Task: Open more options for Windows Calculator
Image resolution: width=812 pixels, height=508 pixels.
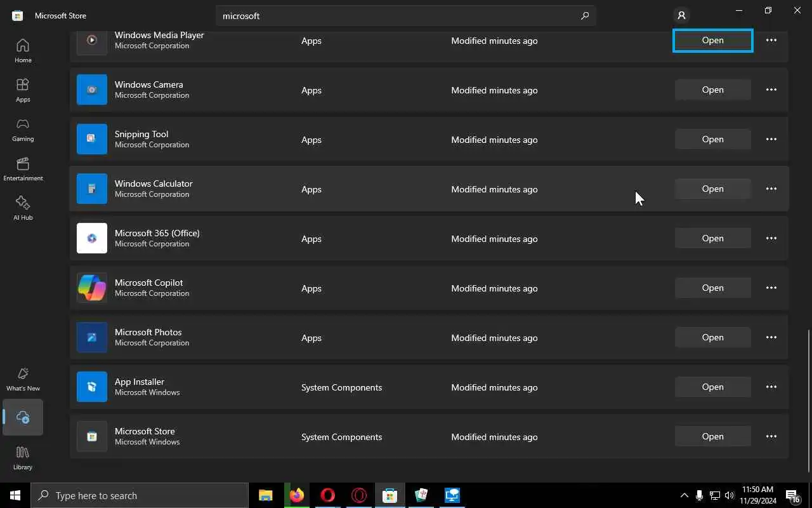Action: pos(771,189)
